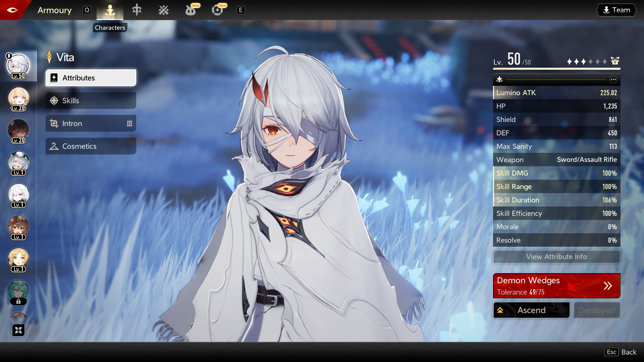Screen dimensions: 644x362
Task: Click the gift icon beside rank stars
Action: tap(615, 61)
